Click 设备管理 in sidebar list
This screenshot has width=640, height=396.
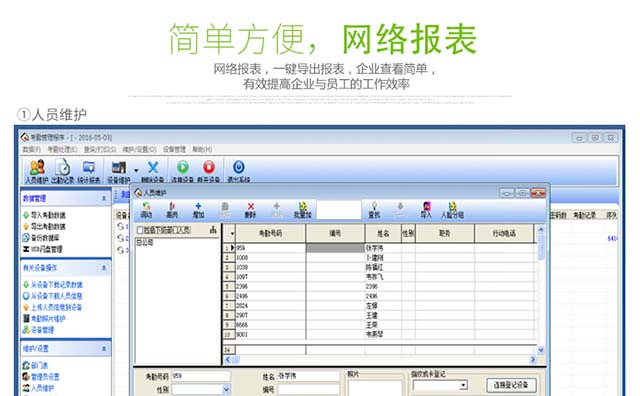[42, 330]
